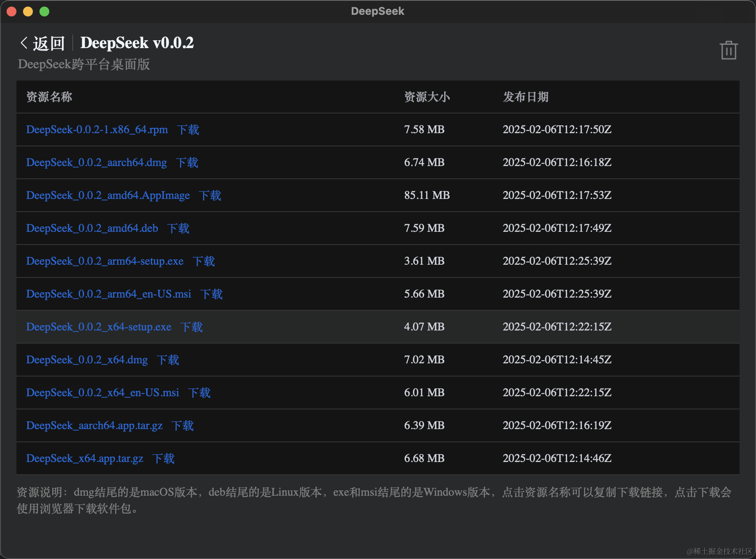This screenshot has height=559, width=756.
Task: Download the aarch64.app.tar.gz archive
Action: pos(183,425)
